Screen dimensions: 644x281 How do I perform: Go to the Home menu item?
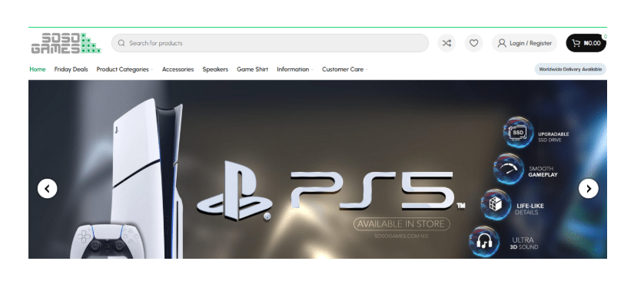coord(38,69)
